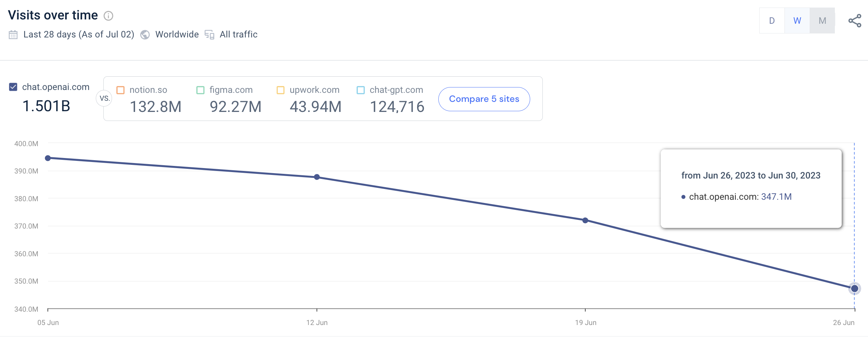
Task: Click the 12 Jun axis label
Action: (x=317, y=322)
